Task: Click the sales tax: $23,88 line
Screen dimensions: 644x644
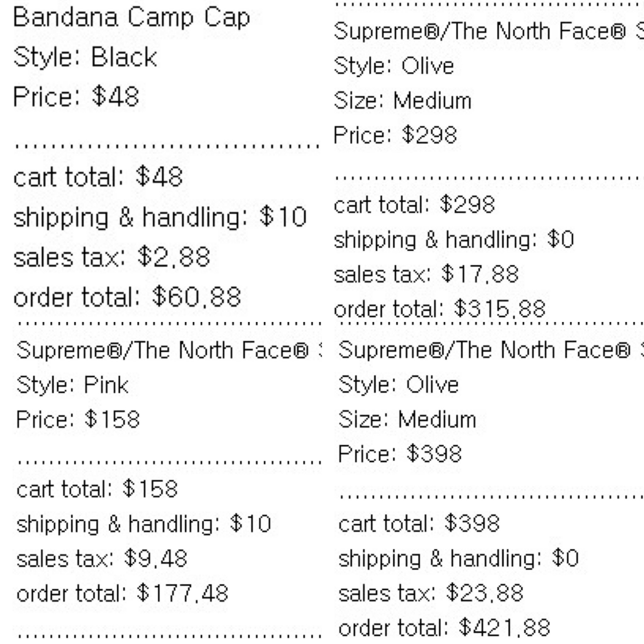Action: point(431,593)
